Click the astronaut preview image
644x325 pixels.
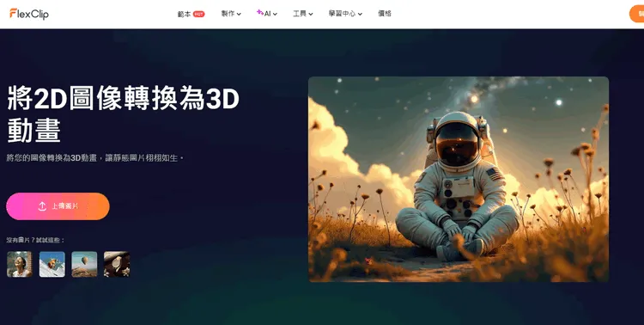click(x=459, y=180)
